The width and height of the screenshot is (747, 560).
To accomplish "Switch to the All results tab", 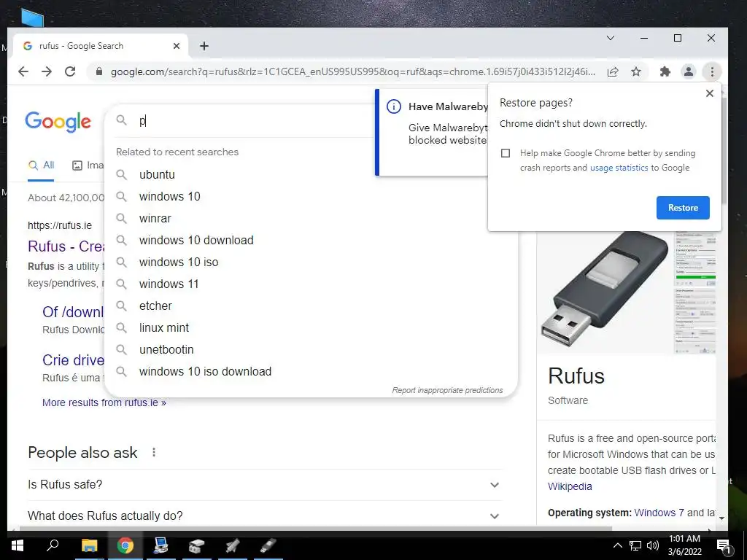I will tap(41, 166).
